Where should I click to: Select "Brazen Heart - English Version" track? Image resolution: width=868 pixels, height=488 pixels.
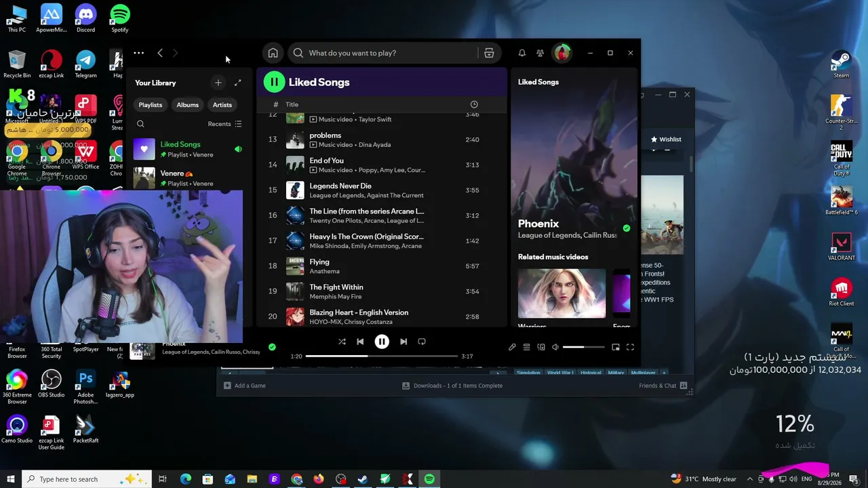pos(359,312)
